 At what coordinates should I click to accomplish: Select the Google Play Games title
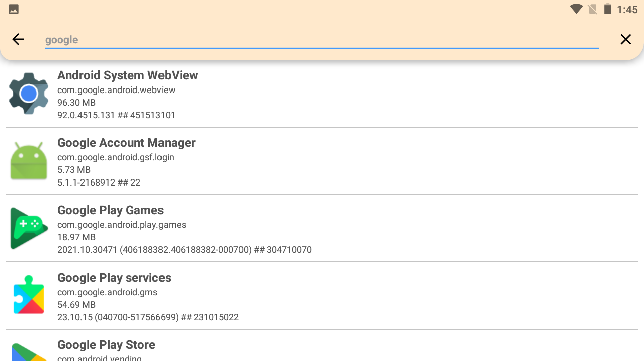point(111,210)
